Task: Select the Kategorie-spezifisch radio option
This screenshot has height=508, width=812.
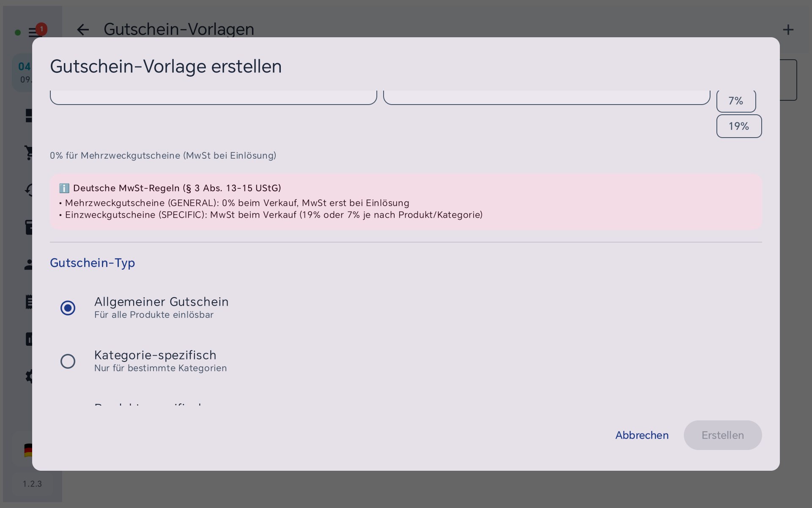Action: [68, 361]
